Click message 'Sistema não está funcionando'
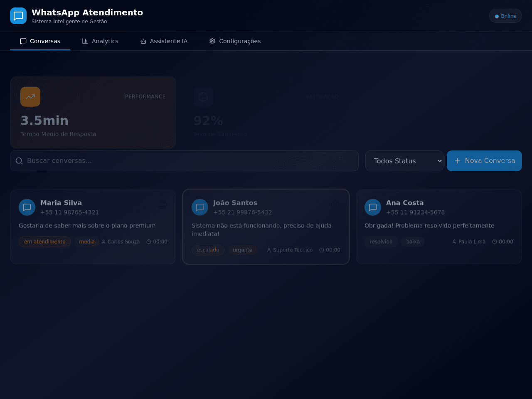The height and width of the screenshot is (399, 532). (261, 230)
